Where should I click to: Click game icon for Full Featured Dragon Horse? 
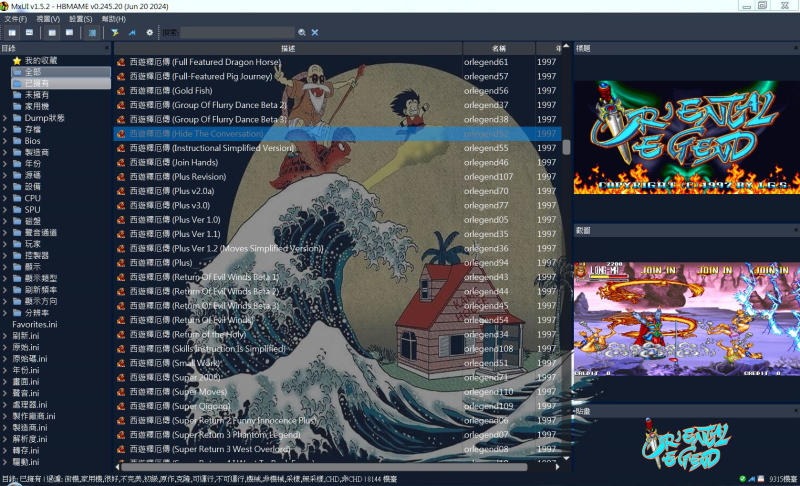point(121,62)
